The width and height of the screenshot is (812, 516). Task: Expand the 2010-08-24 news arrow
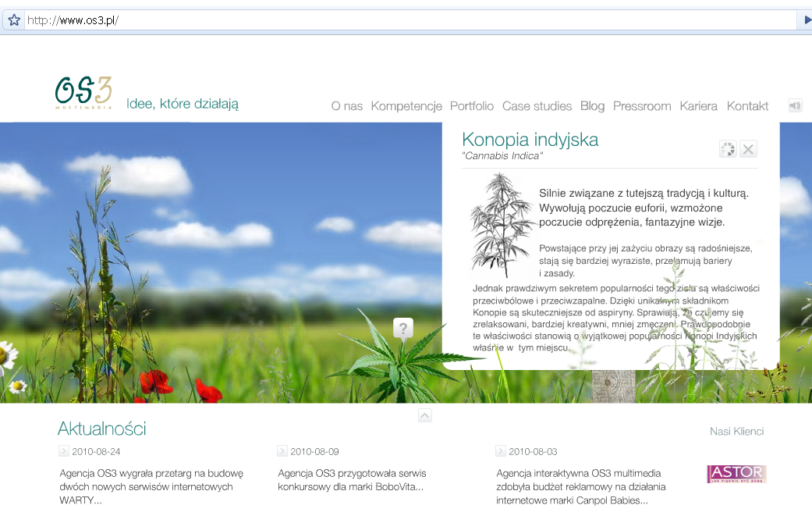point(63,451)
